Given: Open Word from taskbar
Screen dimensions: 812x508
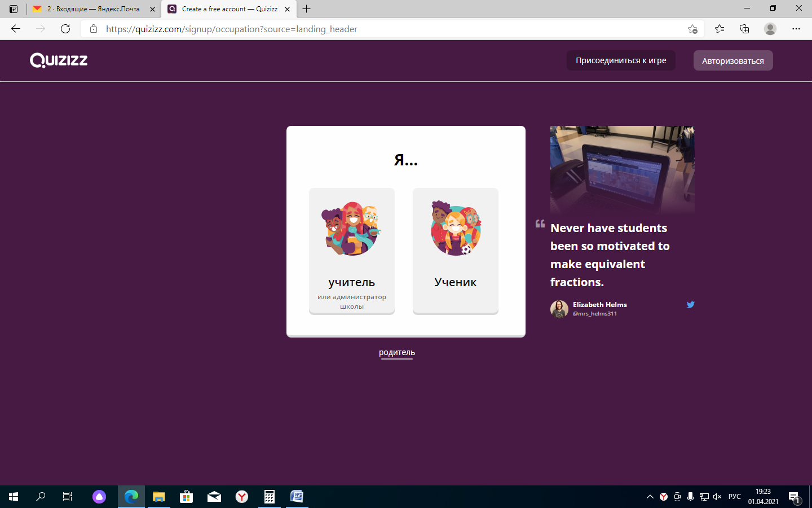Looking at the screenshot, I should coord(297,497).
